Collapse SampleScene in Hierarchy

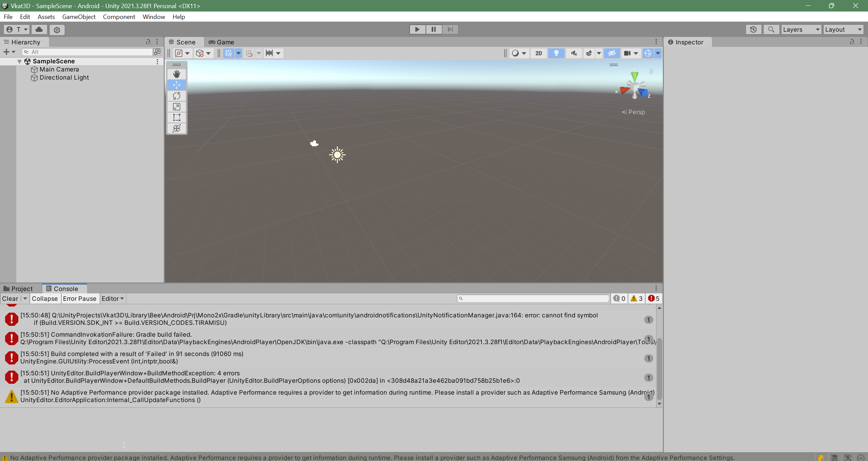coord(19,61)
